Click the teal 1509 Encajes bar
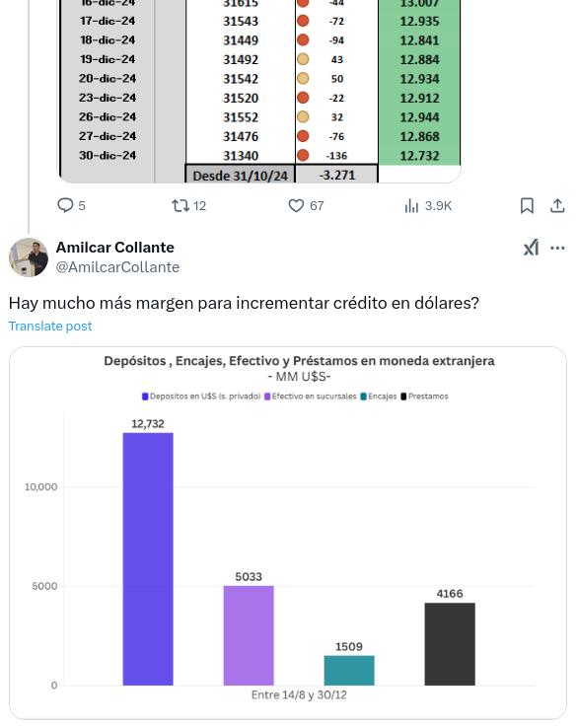 click(349, 671)
